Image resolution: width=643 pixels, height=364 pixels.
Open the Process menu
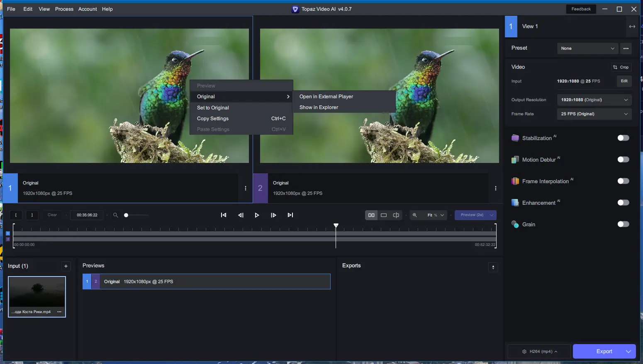[64, 9]
